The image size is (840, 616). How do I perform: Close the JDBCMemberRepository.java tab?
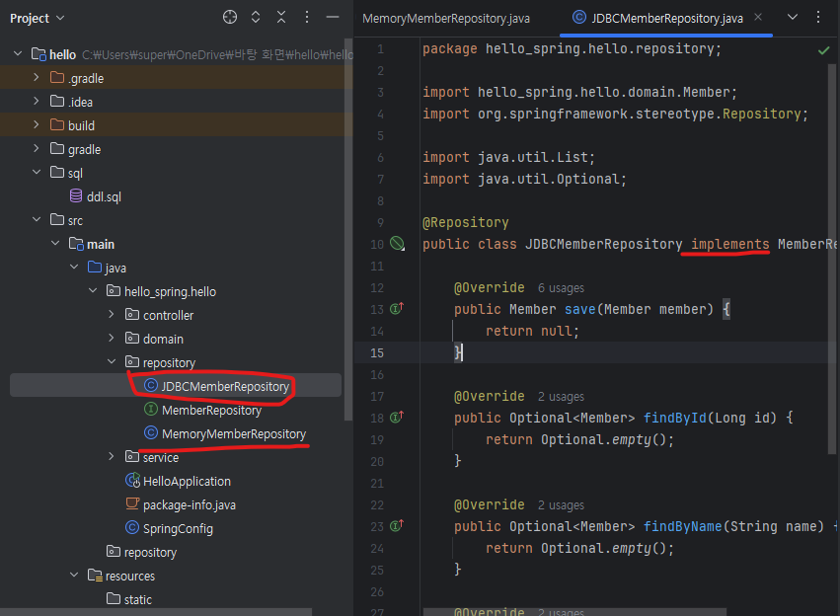pos(758,18)
